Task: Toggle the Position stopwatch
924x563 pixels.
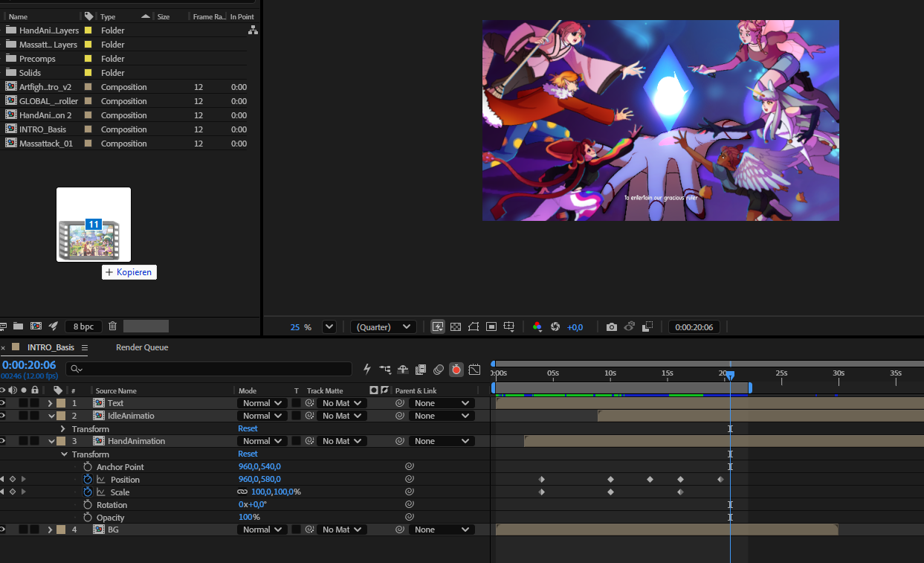Action: point(88,480)
